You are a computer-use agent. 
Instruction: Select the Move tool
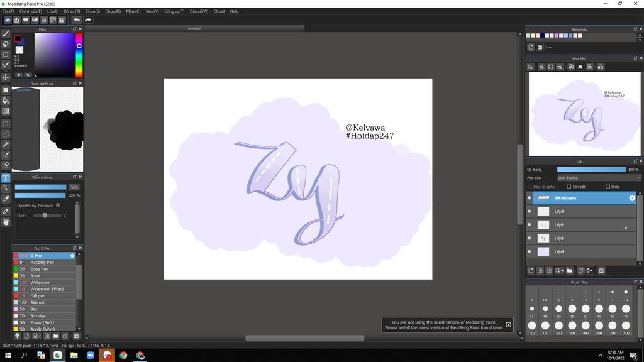click(6, 77)
